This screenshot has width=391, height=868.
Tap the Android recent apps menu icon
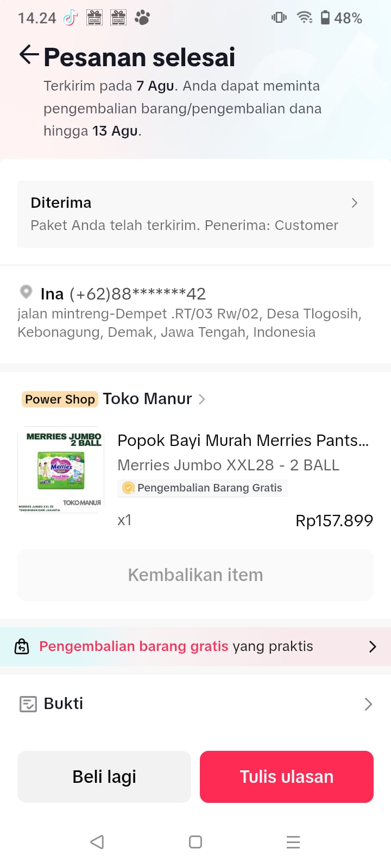click(x=293, y=841)
